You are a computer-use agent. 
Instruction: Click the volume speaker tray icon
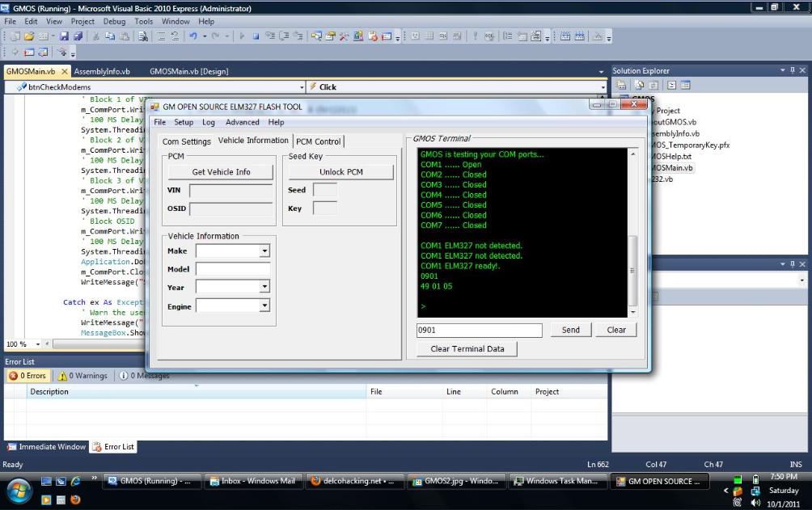tap(755, 503)
